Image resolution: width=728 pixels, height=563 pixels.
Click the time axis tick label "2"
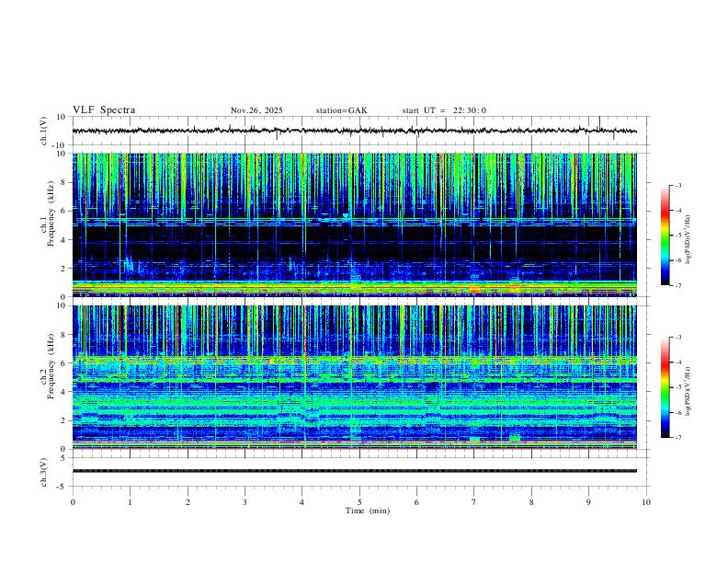pos(188,502)
